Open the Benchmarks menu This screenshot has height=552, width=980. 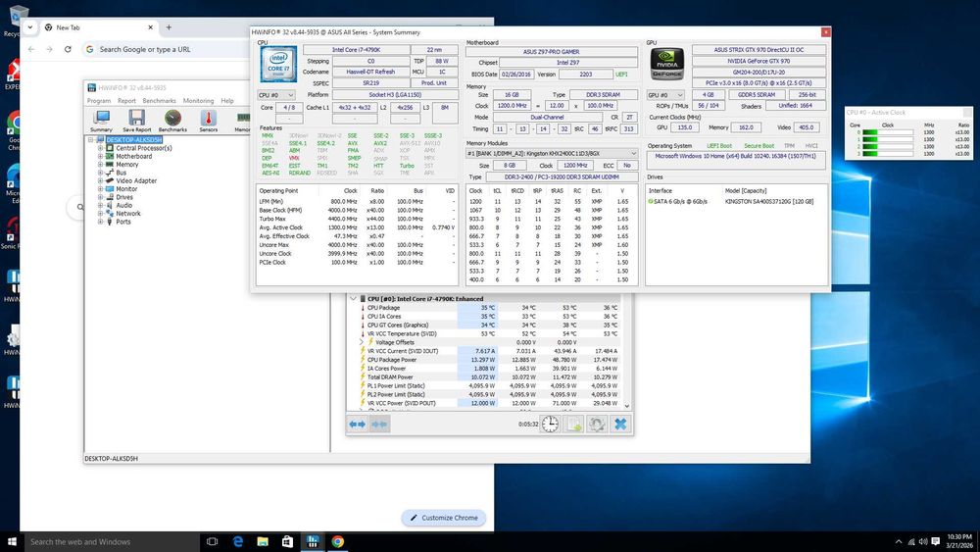pyautogui.click(x=160, y=101)
